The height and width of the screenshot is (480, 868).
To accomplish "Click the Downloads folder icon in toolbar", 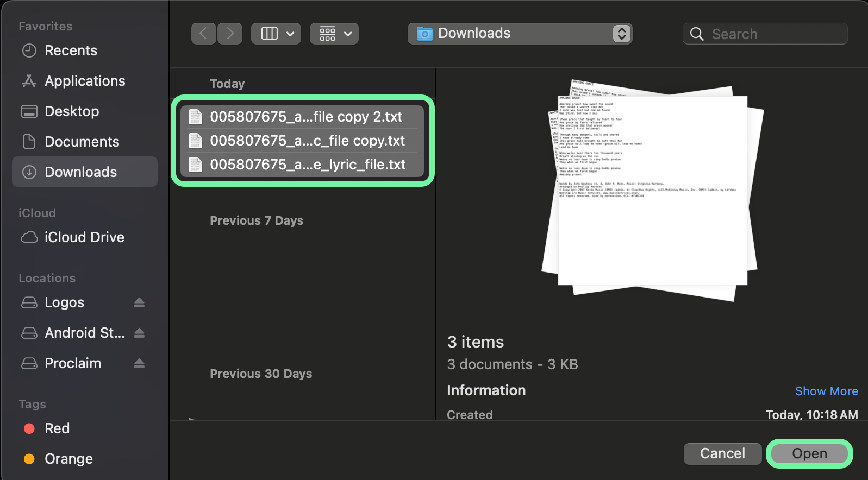I will 424,34.
